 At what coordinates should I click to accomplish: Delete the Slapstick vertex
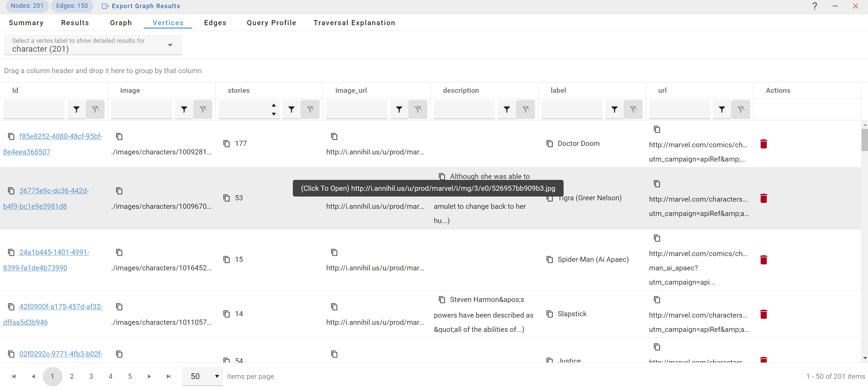(764, 314)
